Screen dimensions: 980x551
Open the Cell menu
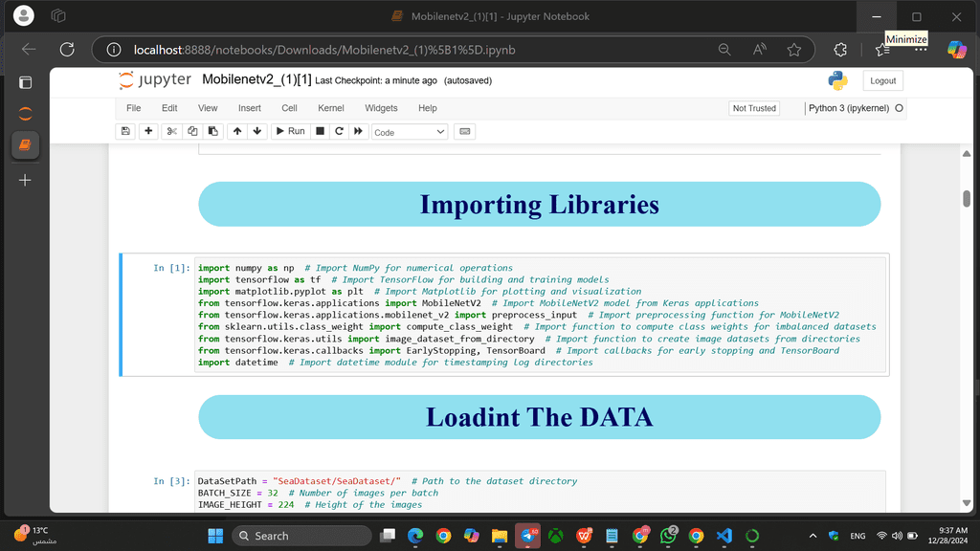click(289, 108)
